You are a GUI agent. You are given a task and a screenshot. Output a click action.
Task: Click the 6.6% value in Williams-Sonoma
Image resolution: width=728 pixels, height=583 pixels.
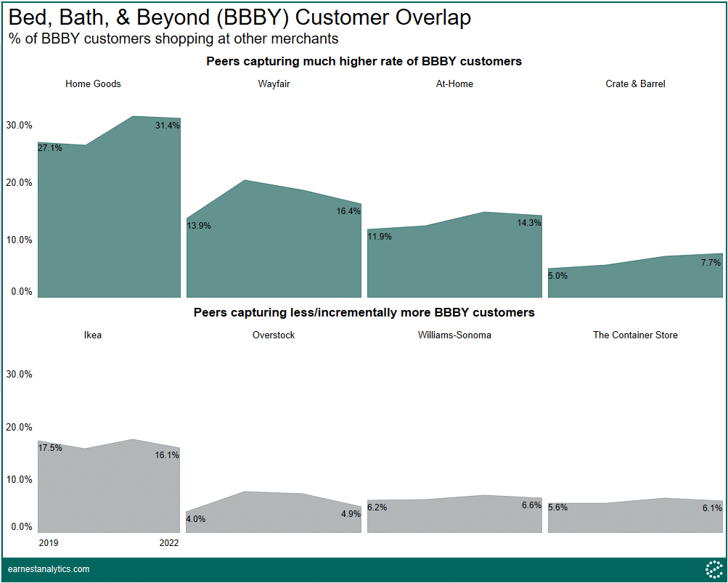[x=531, y=505]
